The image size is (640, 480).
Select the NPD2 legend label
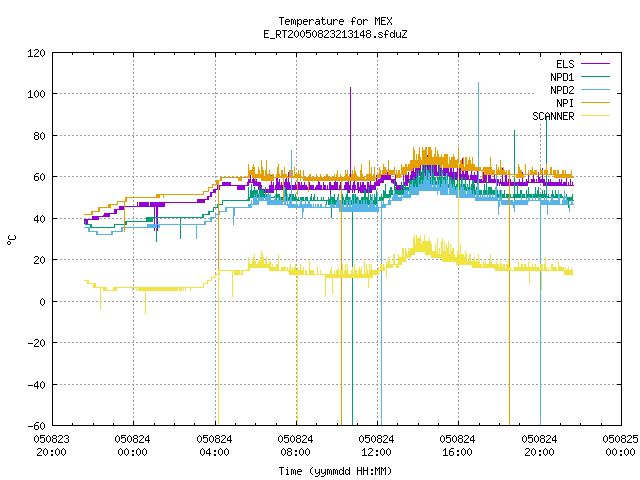click(x=562, y=90)
